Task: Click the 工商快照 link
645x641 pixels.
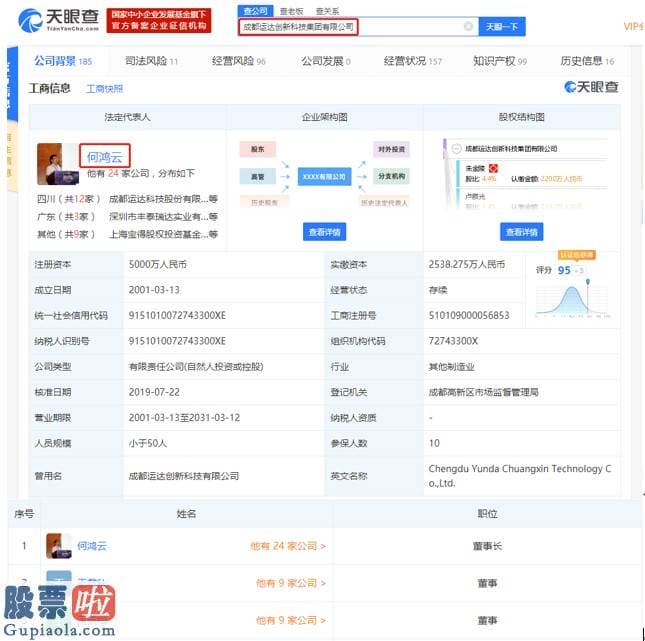Action: coord(105,89)
